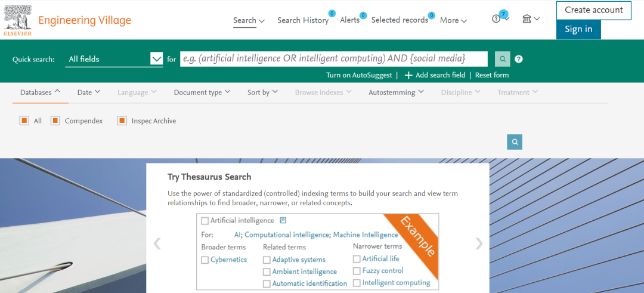Click the help notification badge showing 7
The height and width of the screenshot is (293, 644).
(503, 14)
